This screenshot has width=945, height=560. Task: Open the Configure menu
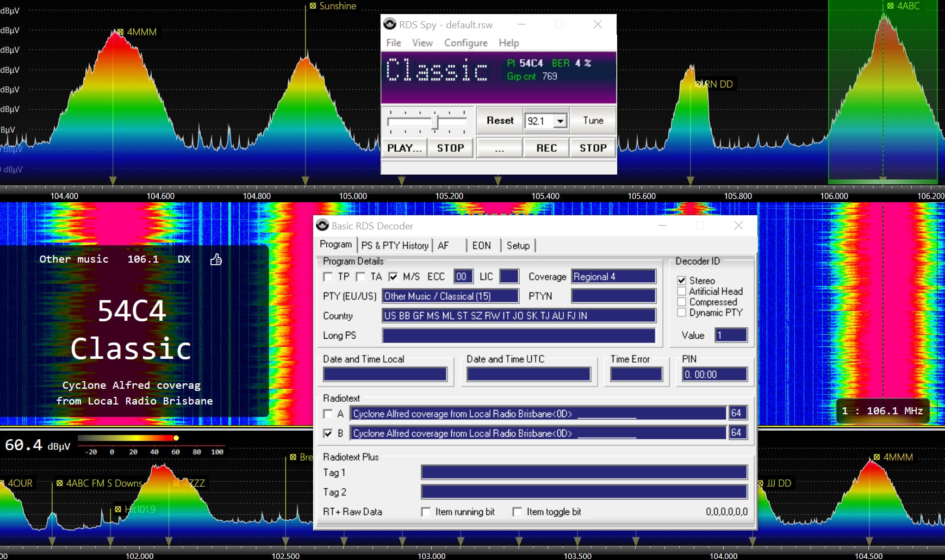click(x=465, y=42)
